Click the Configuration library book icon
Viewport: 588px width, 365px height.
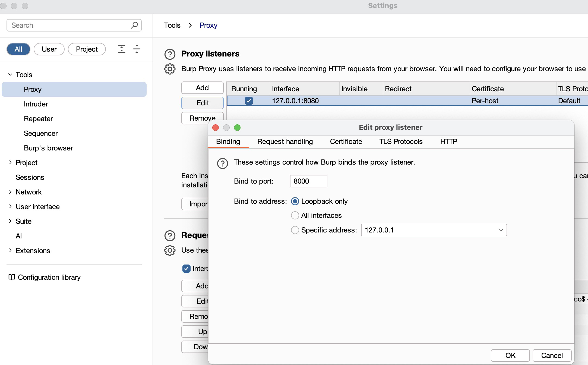point(12,277)
